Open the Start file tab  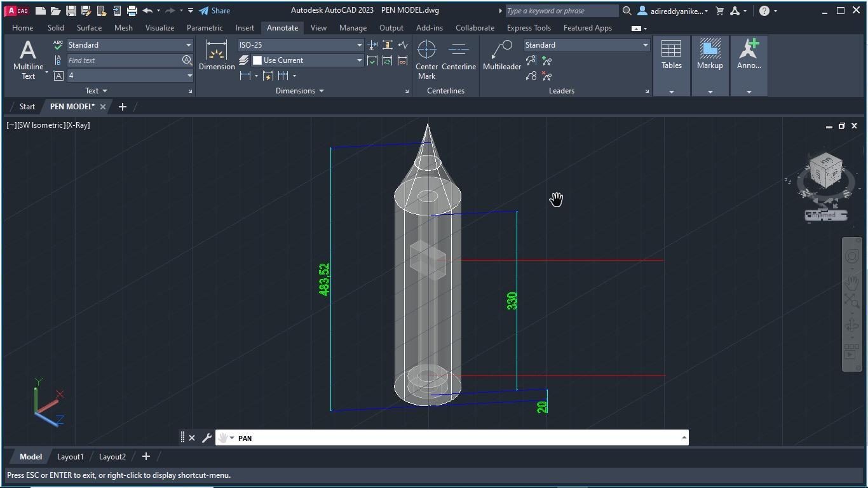pos(27,107)
